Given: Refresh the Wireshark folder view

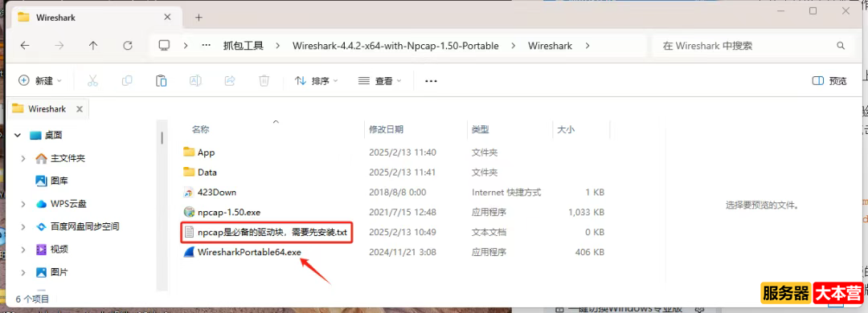Looking at the screenshot, I should click(127, 46).
